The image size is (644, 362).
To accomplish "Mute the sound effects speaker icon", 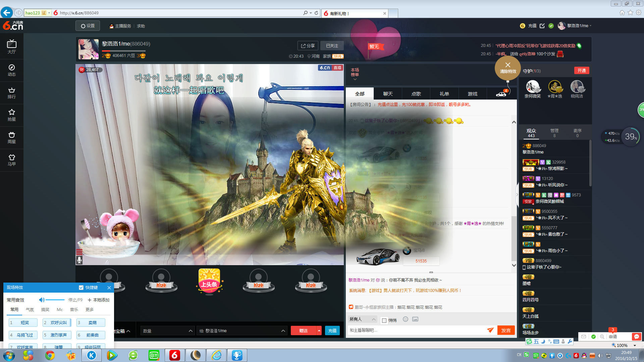I will click(x=42, y=300).
